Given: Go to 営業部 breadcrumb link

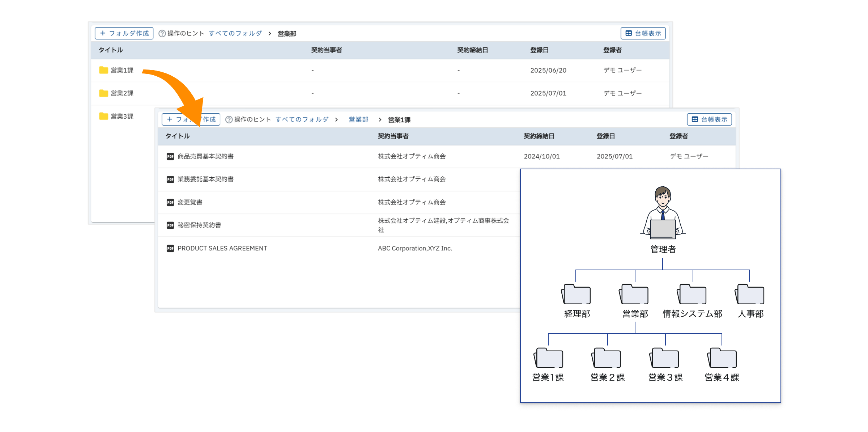Looking at the screenshot, I should click(x=358, y=119).
